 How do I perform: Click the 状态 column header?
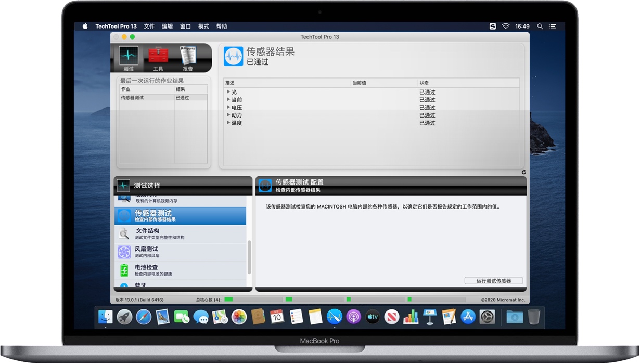(425, 83)
